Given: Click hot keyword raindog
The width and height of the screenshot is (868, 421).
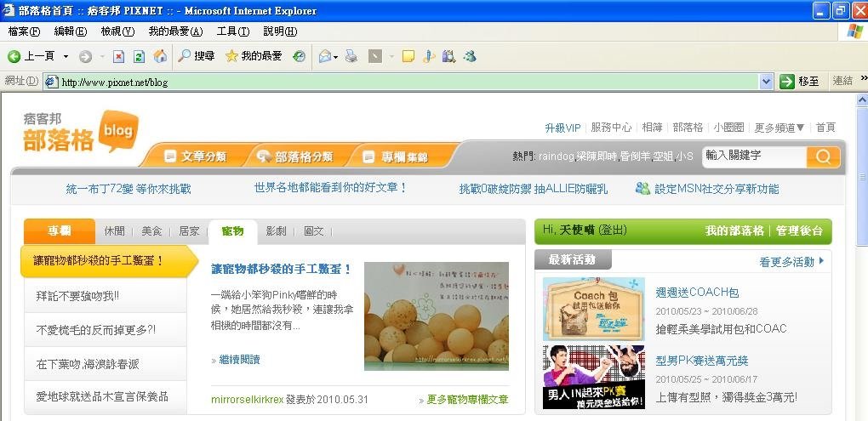Looking at the screenshot, I should 556,156.
